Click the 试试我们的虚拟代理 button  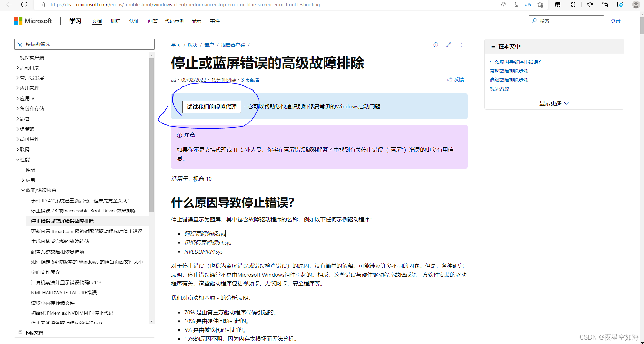pyautogui.click(x=211, y=107)
